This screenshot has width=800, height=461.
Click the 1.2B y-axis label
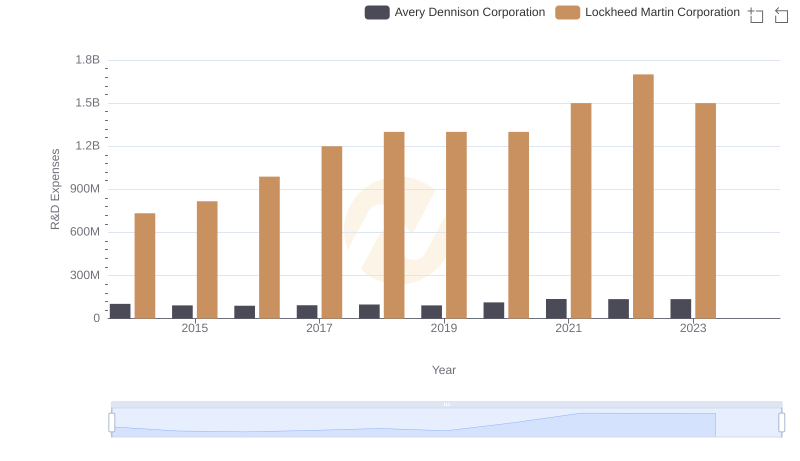tap(88, 146)
